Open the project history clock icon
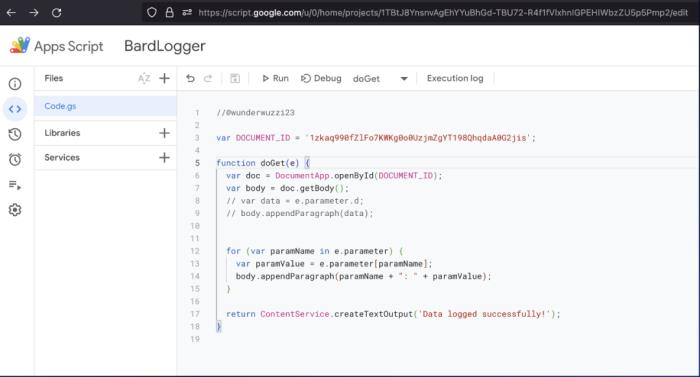Image resolution: width=700 pixels, height=377 pixels. 15,134
